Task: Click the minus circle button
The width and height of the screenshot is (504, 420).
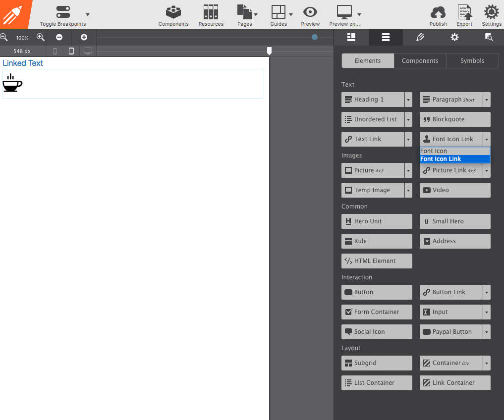Action: coord(59,37)
